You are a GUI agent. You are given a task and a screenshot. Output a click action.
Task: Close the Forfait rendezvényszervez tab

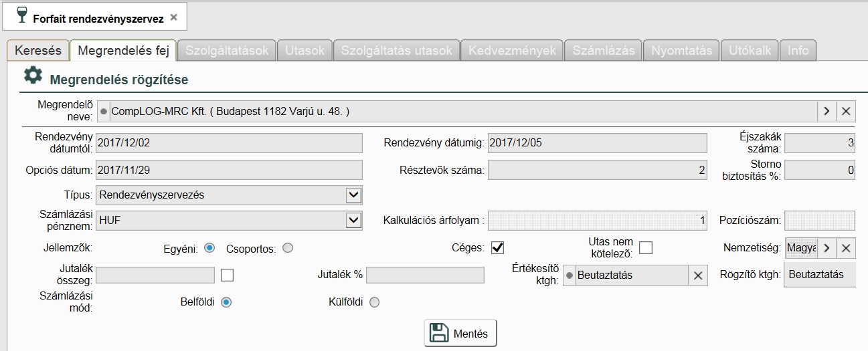[x=174, y=18]
